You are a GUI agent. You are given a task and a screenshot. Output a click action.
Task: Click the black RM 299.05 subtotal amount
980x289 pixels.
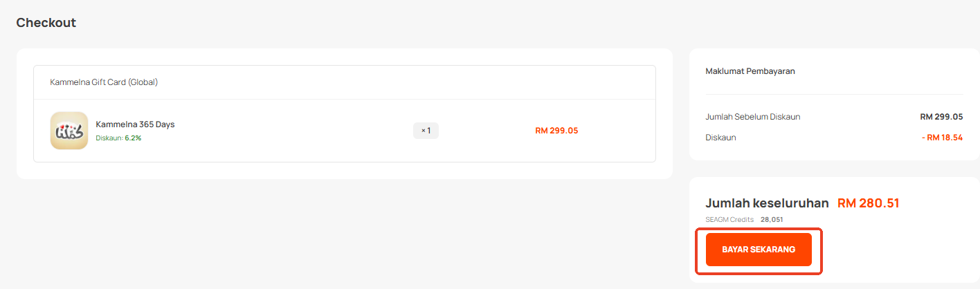click(941, 117)
